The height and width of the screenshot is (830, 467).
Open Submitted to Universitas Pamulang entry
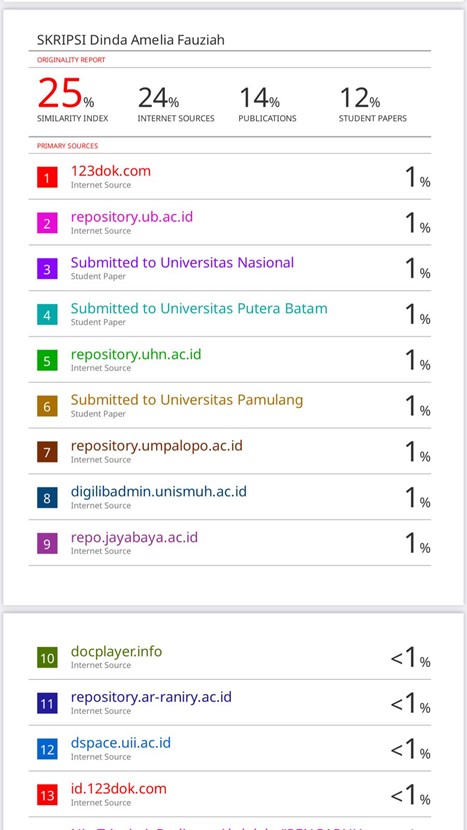[187, 400]
